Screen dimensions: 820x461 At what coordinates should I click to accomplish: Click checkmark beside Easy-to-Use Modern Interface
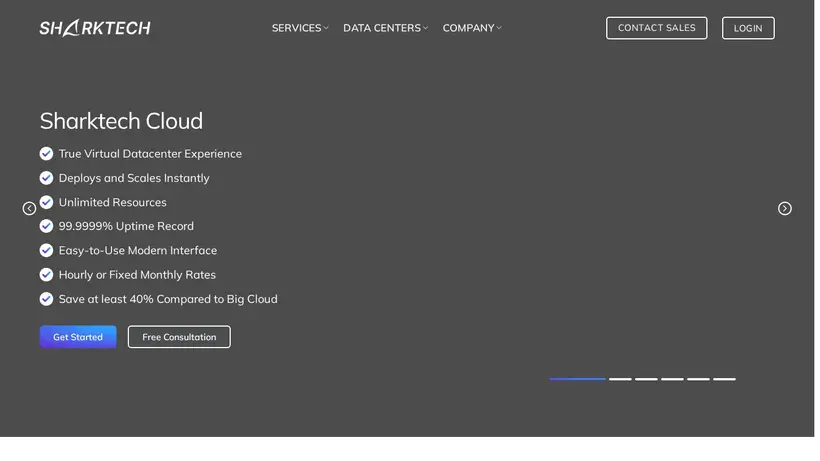[46, 250]
